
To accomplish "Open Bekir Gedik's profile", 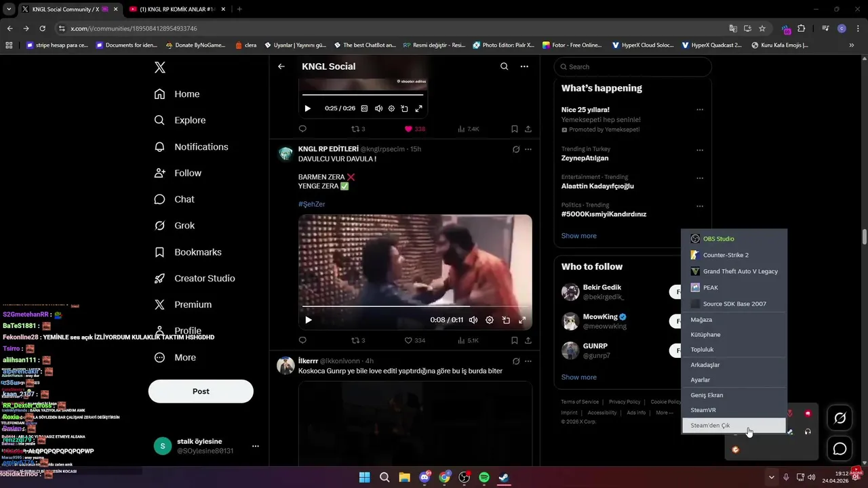I will point(602,287).
